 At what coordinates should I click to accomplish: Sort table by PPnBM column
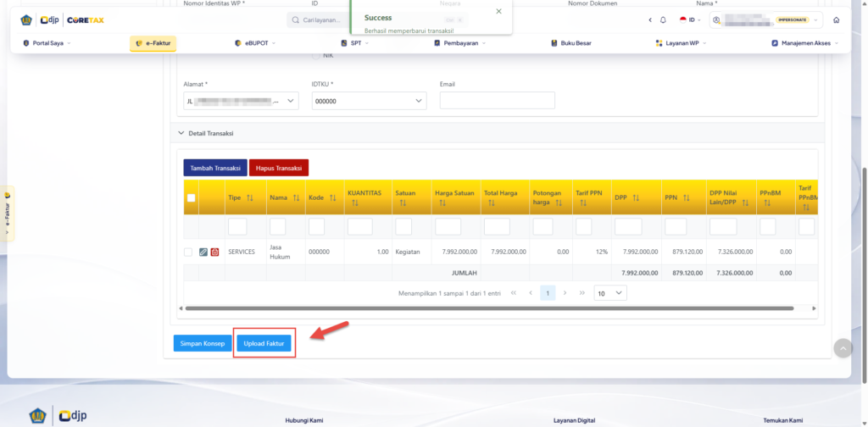767,203
